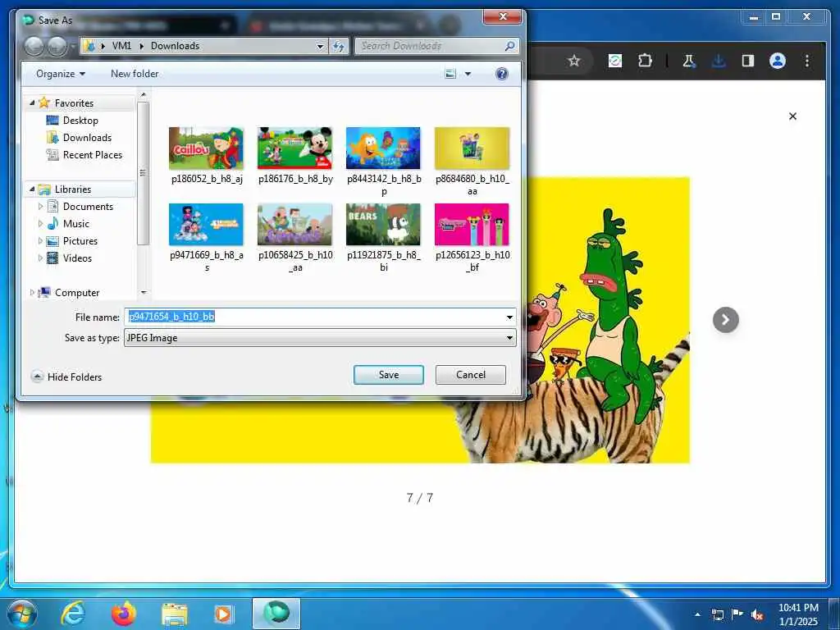Screen dimensions: 840x630
Task: Open the dialog's Help question-mark icon
Action: (x=501, y=73)
